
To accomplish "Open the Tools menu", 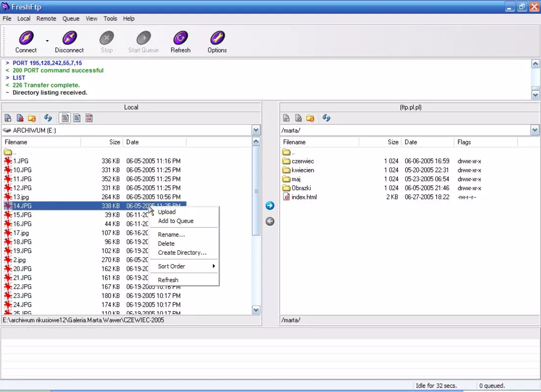I will (110, 19).
